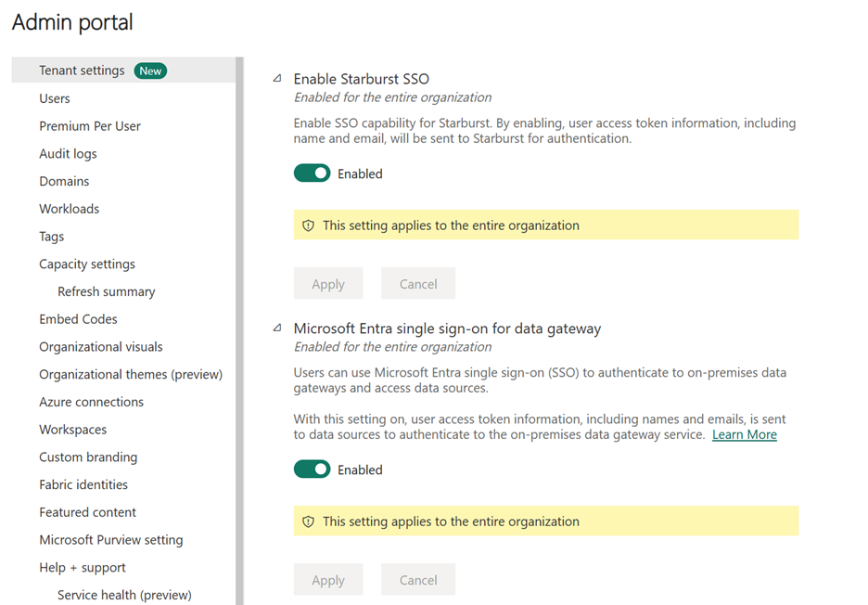Open Custom branding

pyautogui.click(x=88, y=457)
